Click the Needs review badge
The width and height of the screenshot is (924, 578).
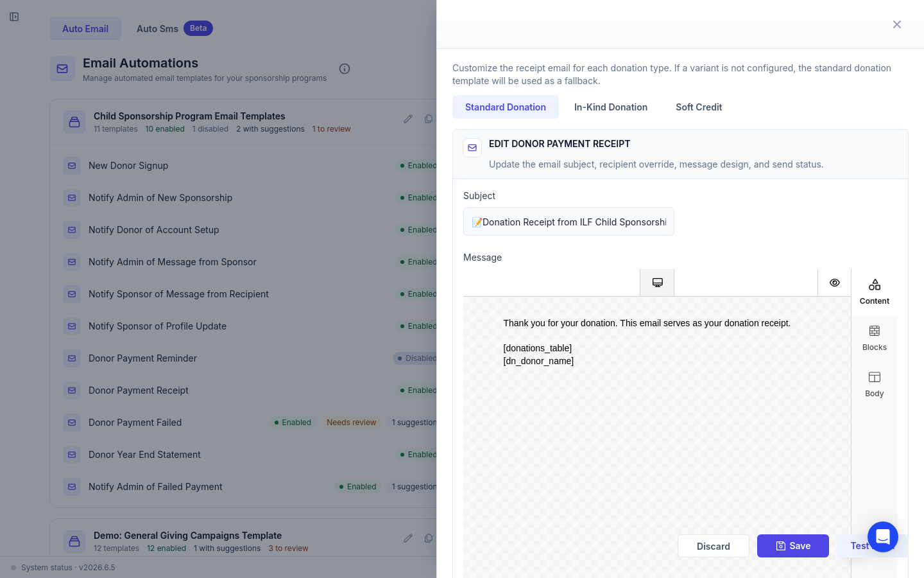tap(352, 423)
